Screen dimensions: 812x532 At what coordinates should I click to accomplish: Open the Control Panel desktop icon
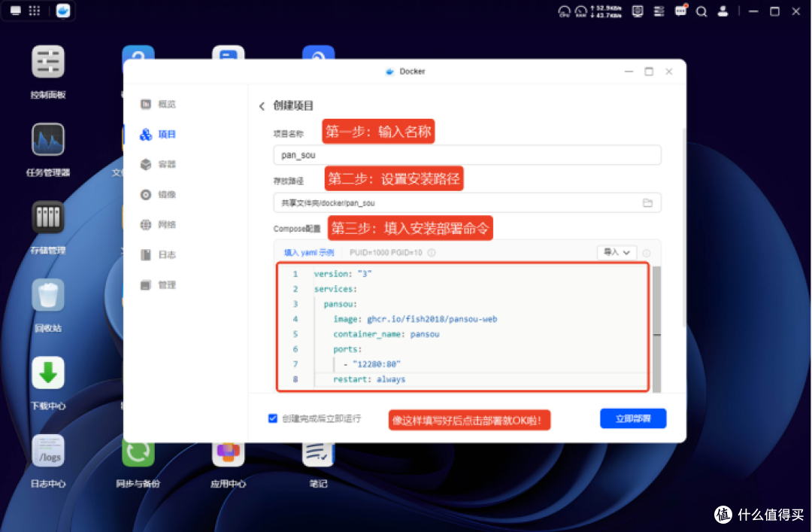[47, 62]
